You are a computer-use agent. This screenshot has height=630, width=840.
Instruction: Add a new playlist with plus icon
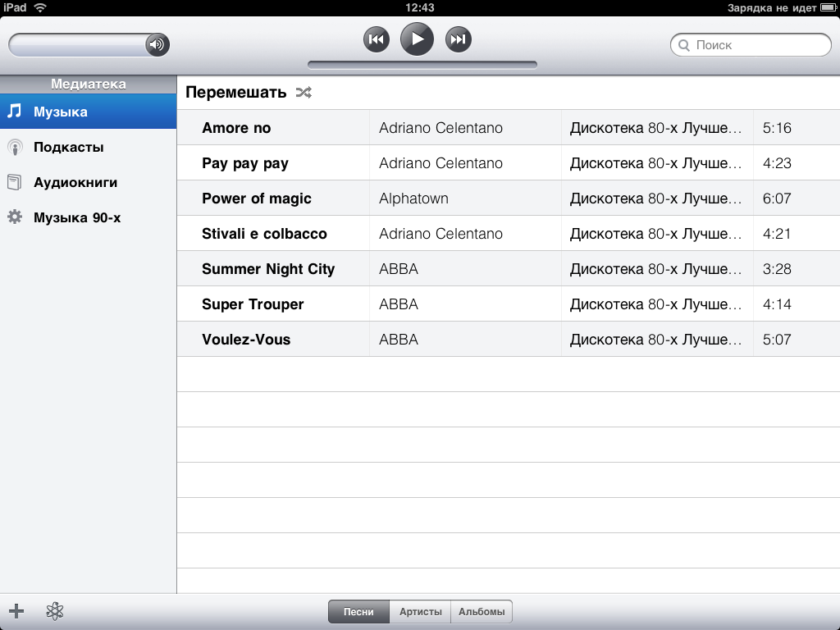click(16, 610)
